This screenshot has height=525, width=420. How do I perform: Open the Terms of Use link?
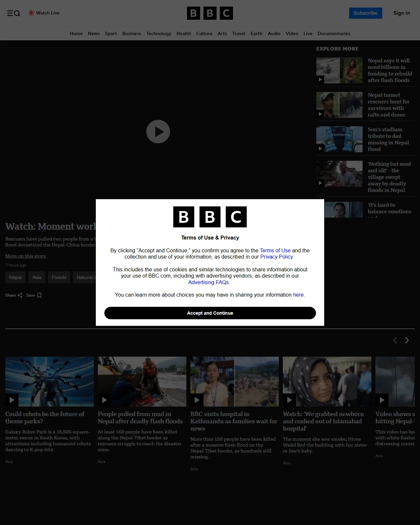(275, 250)
